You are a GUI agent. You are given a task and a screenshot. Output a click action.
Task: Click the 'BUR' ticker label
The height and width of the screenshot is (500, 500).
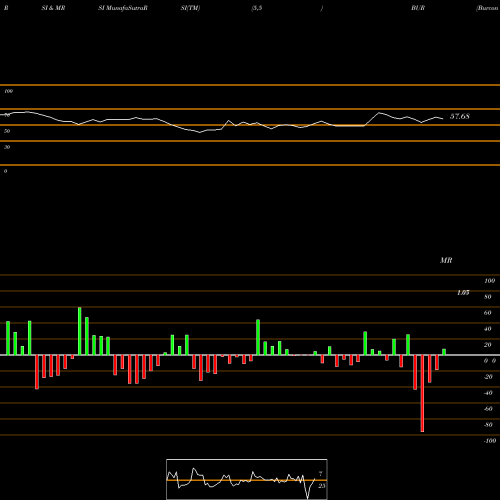pyautogui.click(x=418, y=8)
